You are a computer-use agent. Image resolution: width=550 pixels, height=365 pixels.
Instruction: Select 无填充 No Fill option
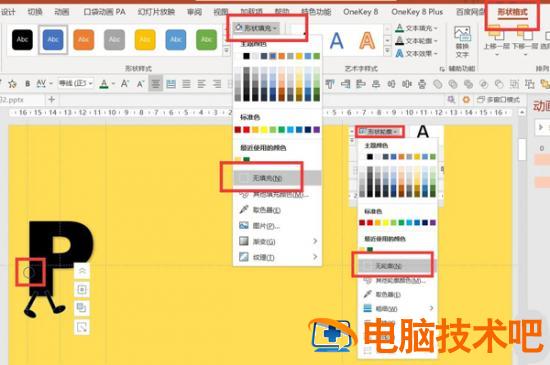(277, 178)
